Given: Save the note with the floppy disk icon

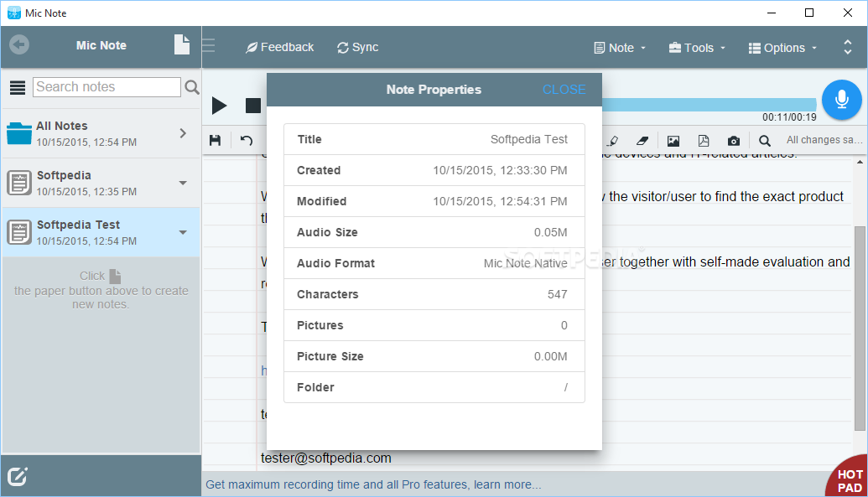Looking at the screenshot, I should tap(216, 141).
